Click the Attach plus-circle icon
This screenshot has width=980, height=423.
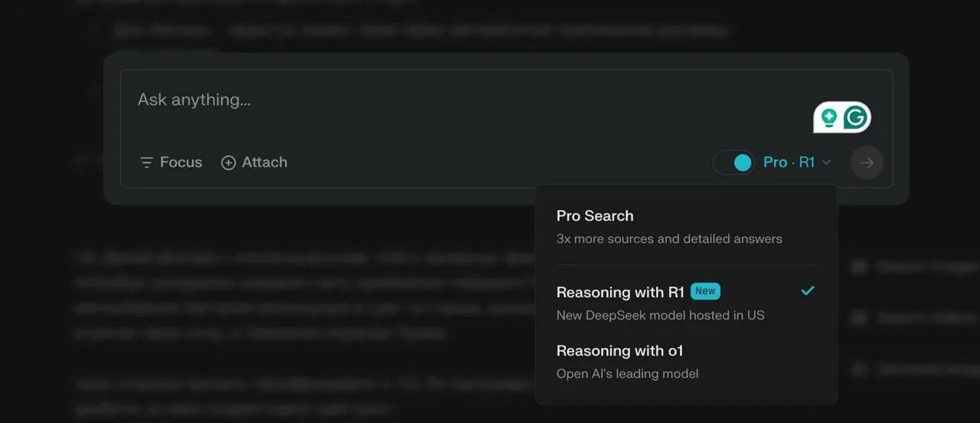coord(228,162)
